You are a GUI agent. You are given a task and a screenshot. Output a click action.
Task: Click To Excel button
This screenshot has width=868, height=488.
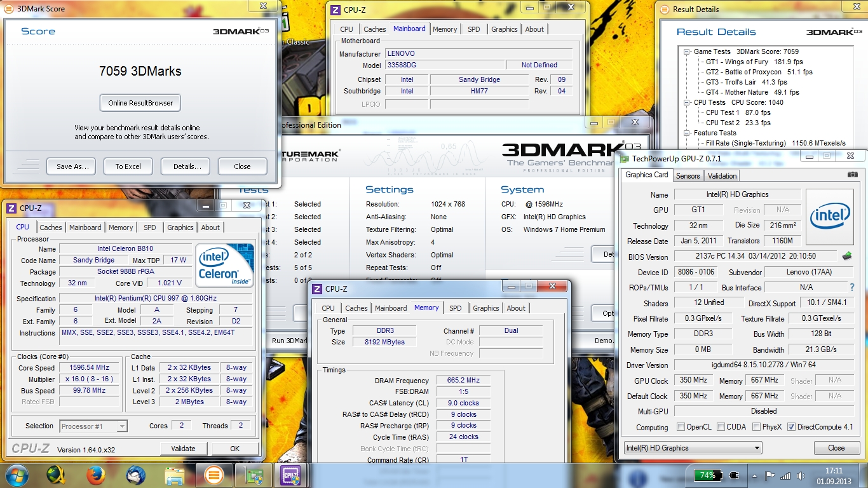128,166
